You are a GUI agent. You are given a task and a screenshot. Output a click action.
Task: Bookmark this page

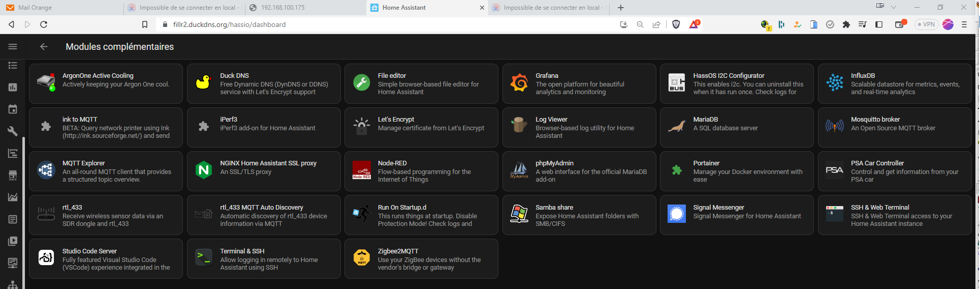click(145, 24)
